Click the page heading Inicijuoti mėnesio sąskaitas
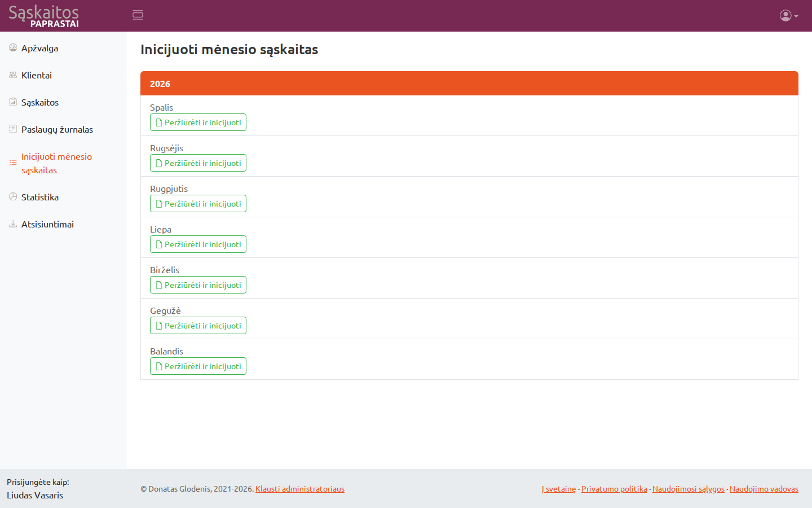812x508 pixels. coord(229,50)
